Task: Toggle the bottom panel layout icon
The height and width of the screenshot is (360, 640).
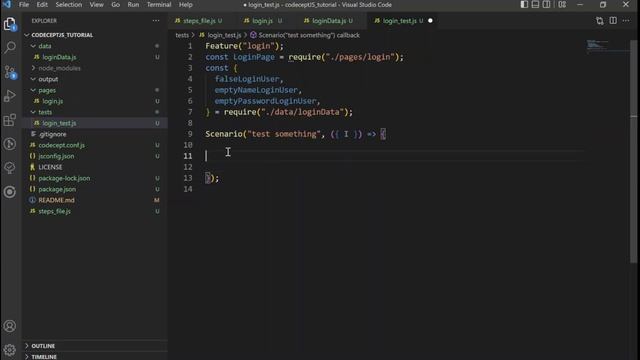Action: tap(535, 4)
